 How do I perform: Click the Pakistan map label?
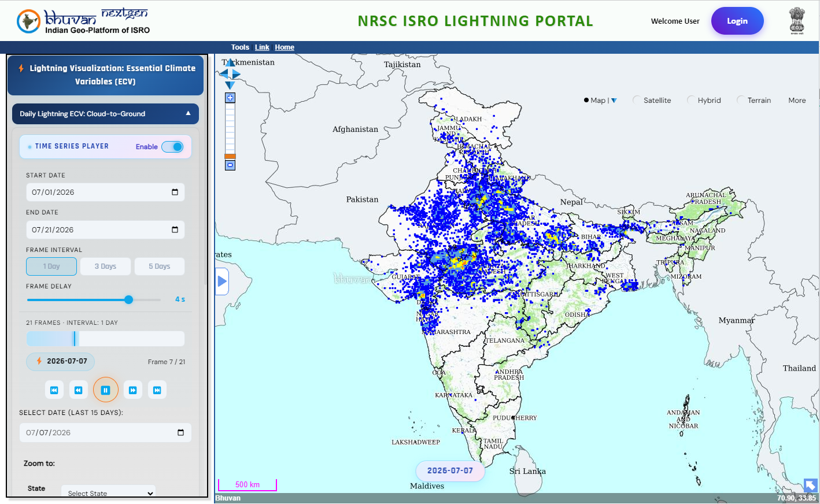[362, 199]
